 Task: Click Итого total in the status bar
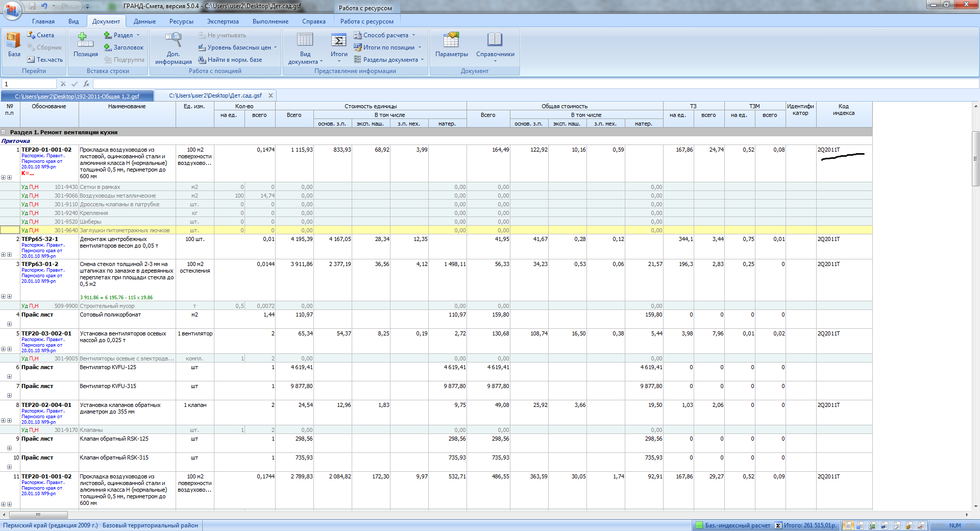pyautogui.click(x=806, y=525)
